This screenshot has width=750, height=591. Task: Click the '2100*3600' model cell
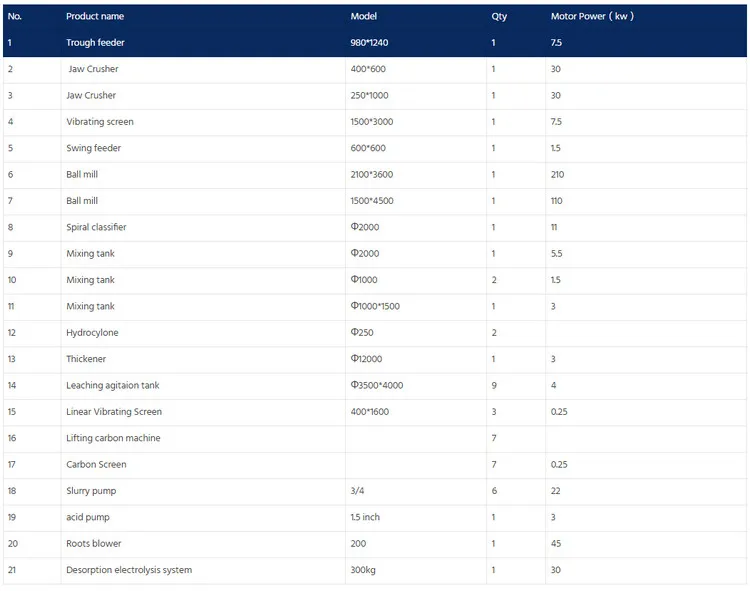point(371,174)
